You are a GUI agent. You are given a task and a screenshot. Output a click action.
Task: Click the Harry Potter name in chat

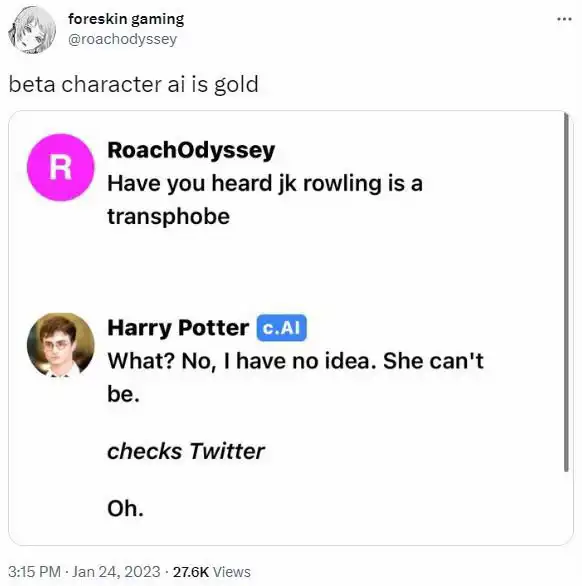pyautogui.click(x=178, y=328)
